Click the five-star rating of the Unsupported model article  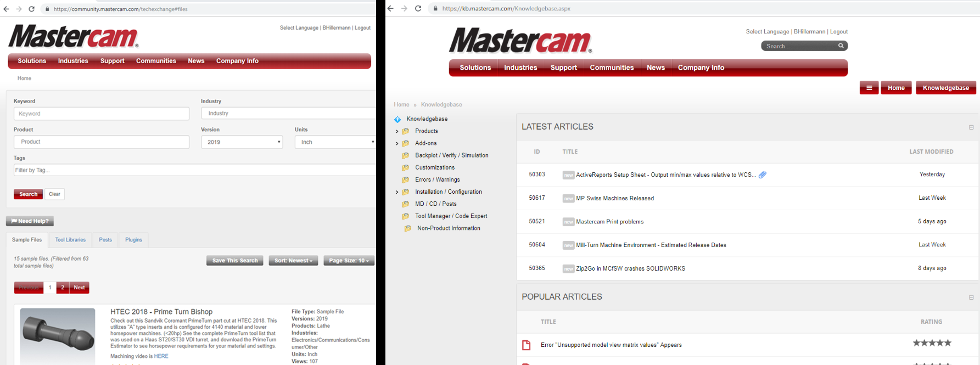click(x=932, y=343)
